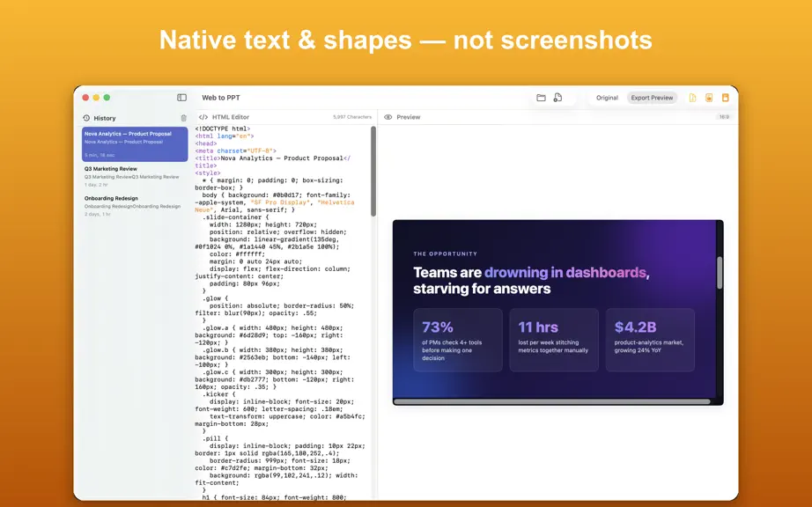Click the '.slide-container {' code line
Viewport: 812px width, 507px height.
pyautogui.click(x=236, y=217)
